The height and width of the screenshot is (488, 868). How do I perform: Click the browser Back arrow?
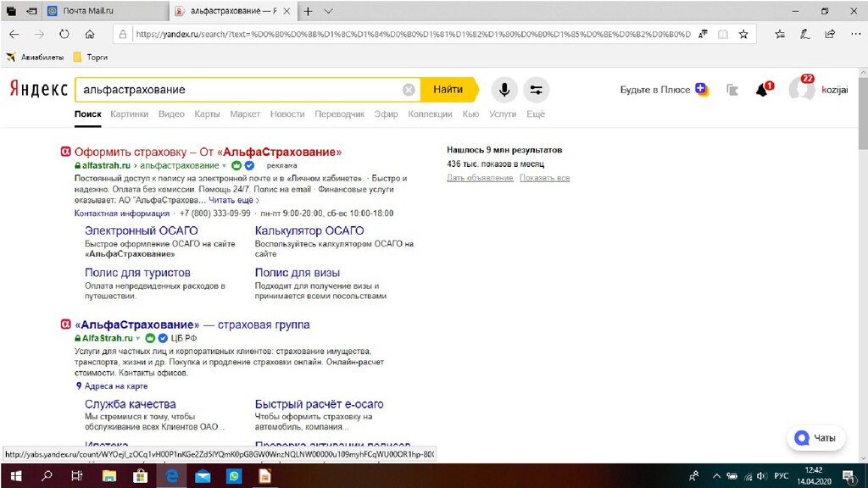(14, 34)
